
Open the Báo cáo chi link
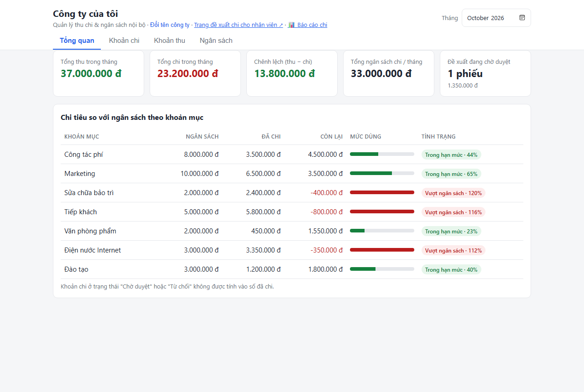[308, 25]
